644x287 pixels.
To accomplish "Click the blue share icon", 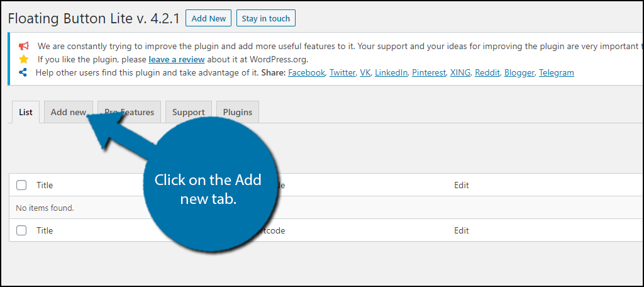I will tap(23, 73).
